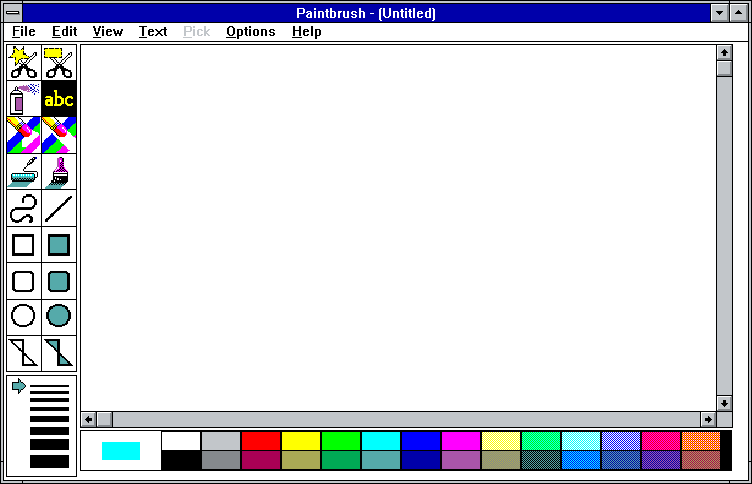Pick the bright yellow palette color
The image size is (752, 484).
coord(301,441)
